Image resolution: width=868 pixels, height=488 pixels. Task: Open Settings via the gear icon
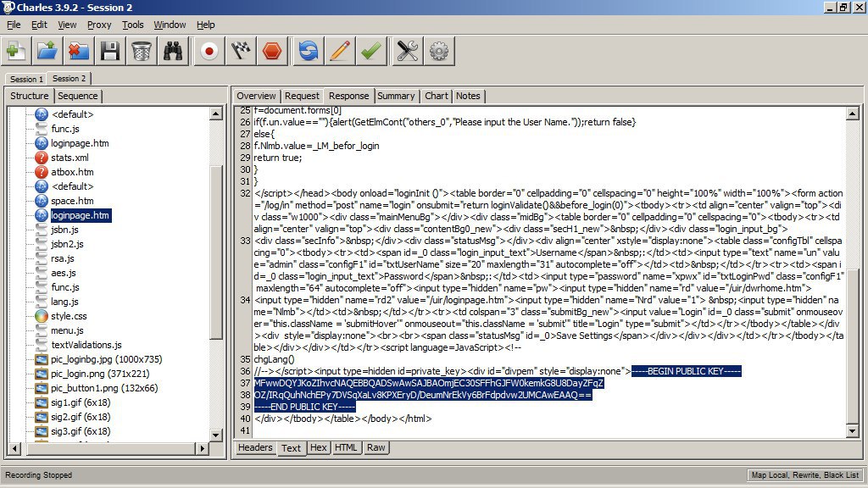pos(439,52)
